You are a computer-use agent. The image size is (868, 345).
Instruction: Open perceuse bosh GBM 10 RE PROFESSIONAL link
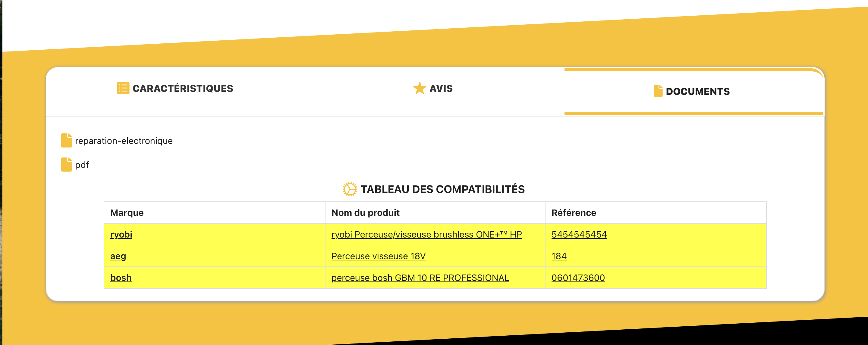tap(420, 278)
